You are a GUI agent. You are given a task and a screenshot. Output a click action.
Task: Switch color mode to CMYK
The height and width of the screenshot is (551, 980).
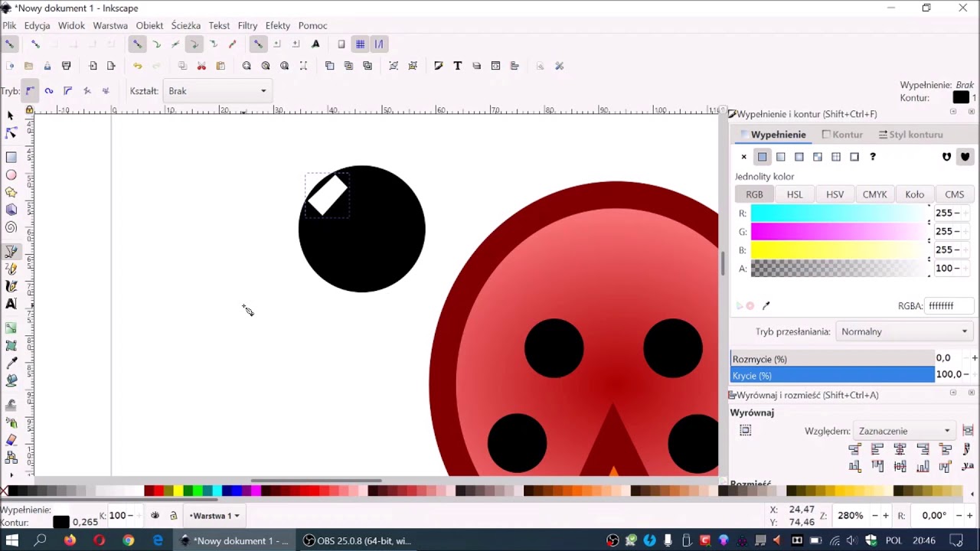(874, 194)
